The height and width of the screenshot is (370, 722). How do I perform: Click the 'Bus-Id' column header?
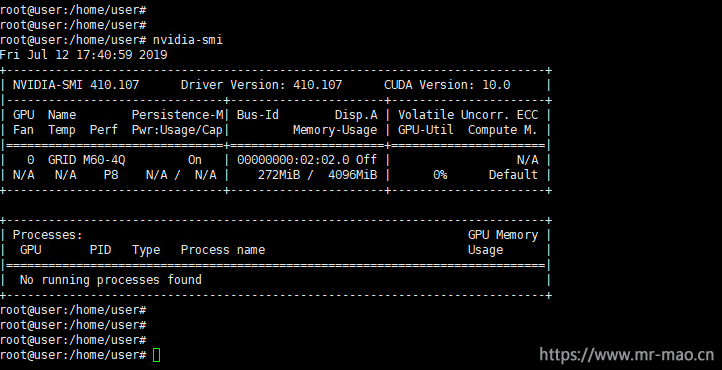(x=258, y=115)
